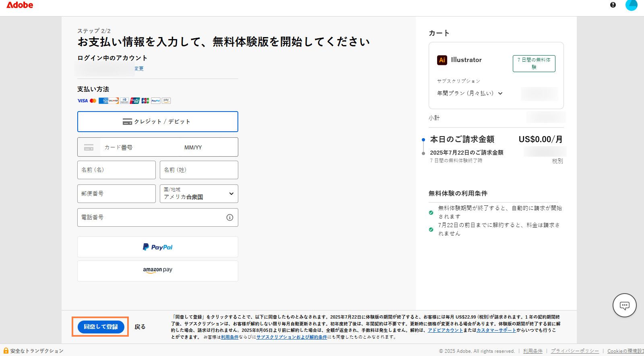644x356 pixels.
Task: Click the Mastercard logo
Action: [93, 101]
